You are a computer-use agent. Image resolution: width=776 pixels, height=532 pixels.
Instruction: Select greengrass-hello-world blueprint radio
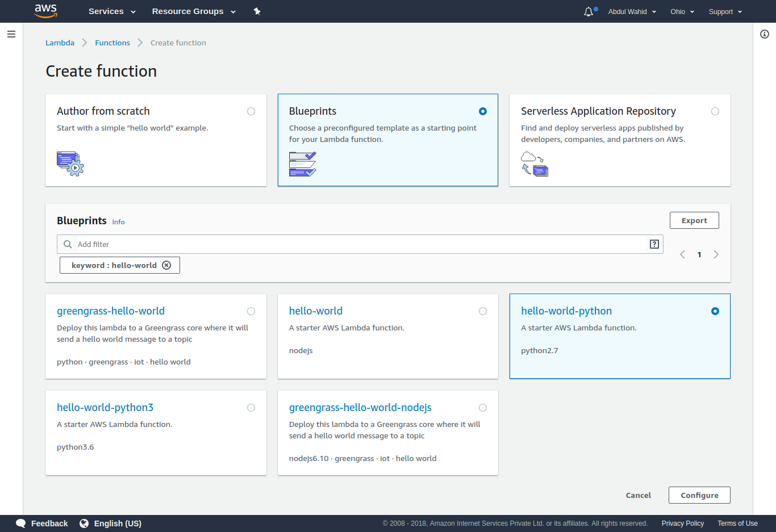tap(251, 311)
